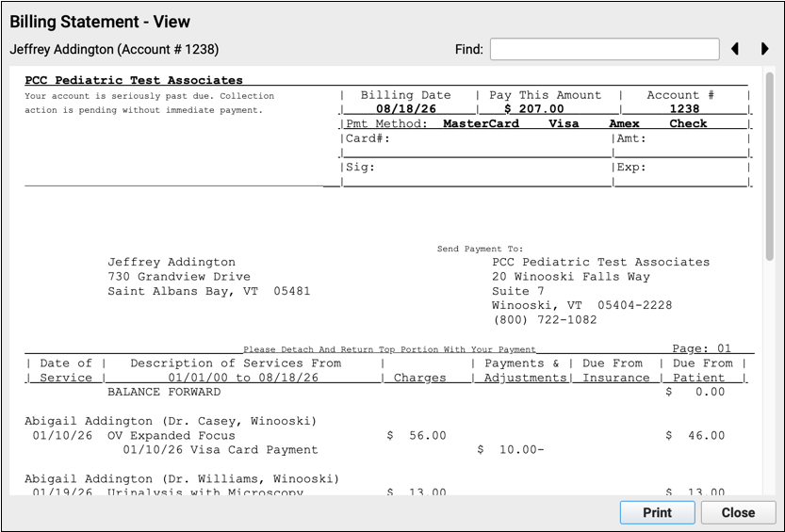
Task: Click 'OV Expanded Focus' service line
Action: (x=172, y=436)
